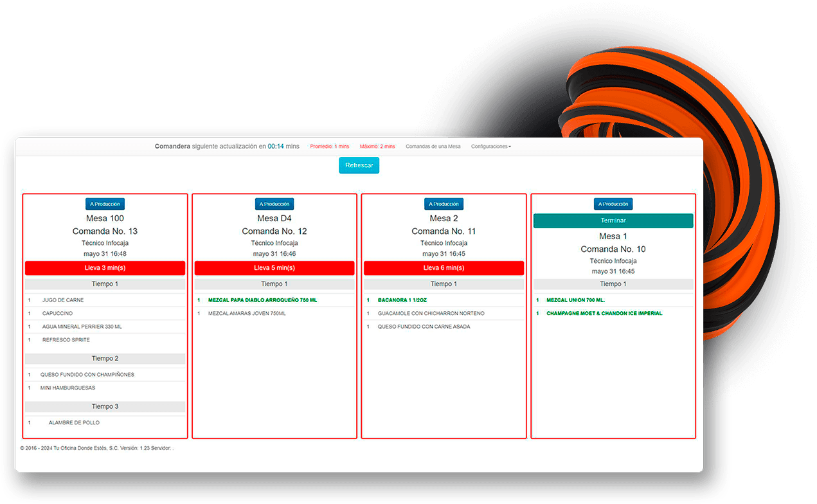
Task: Open the Configuraciones dropdown menu
Action: click(491, 147)
